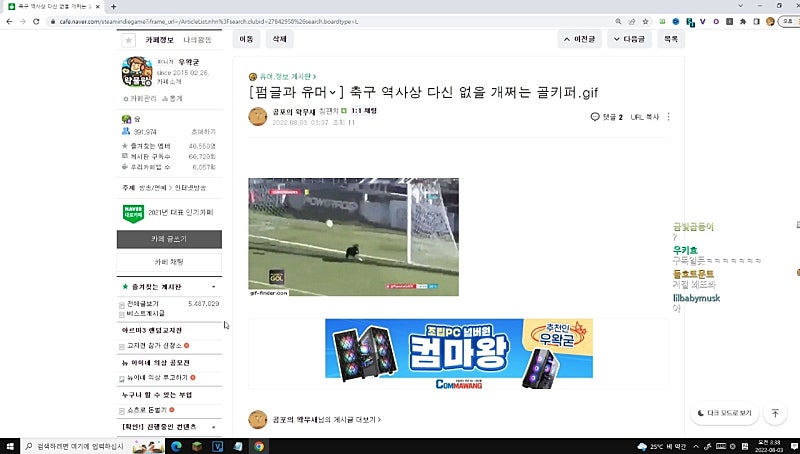This screenshot has width=800, height=454.
Task: View more posts by the author (게시글 더보기)
Action: [x=327, y=419]
